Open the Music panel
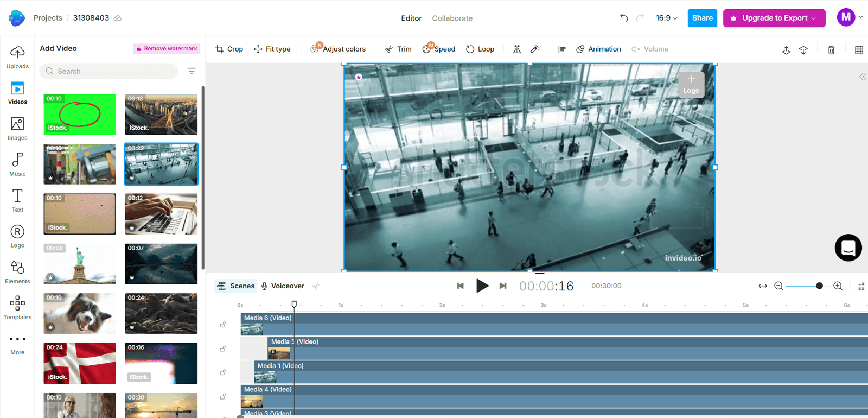This screenshot has width=868, height=418. pyautogui.click(x=17, y=165)
